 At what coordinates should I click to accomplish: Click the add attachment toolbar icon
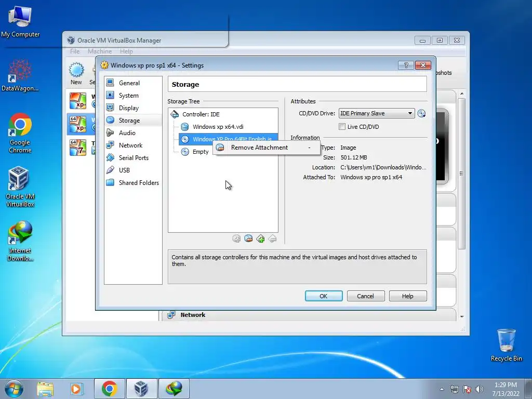(x=236, y=239)
